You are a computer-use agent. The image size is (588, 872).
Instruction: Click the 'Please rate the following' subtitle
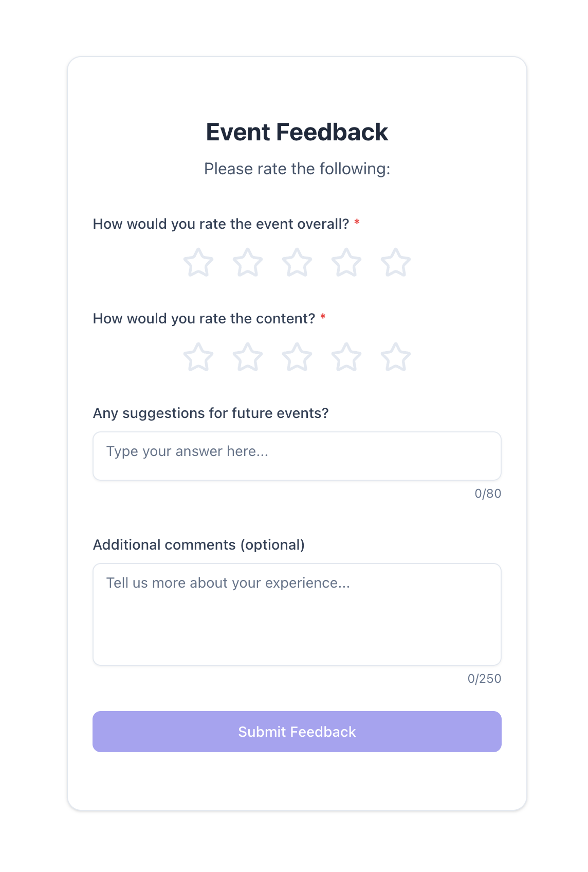pyautogui.click(x=297, y=169)
